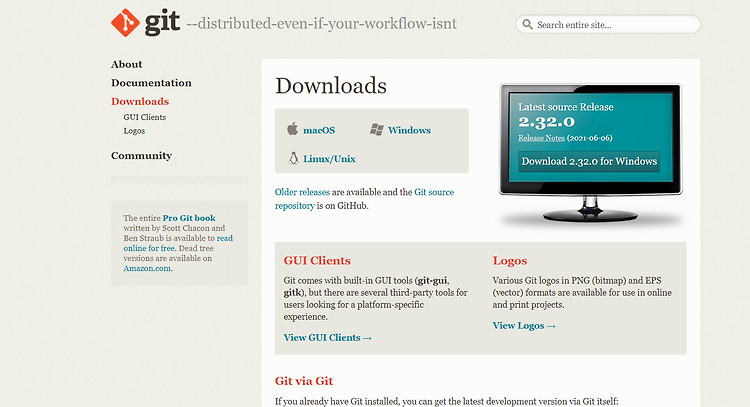Screen dimensions: 750x407
Task: Click the git wordmark text
Action: point(162,22)
